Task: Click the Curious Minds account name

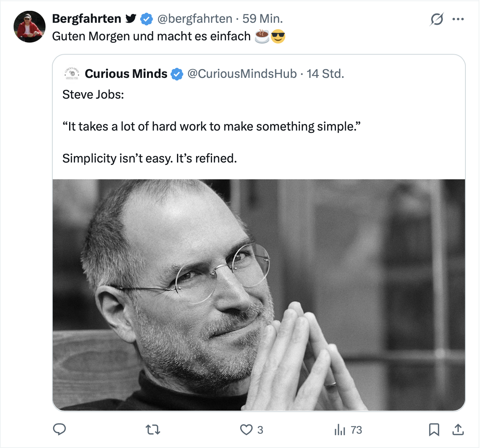Action: [126, 74]
